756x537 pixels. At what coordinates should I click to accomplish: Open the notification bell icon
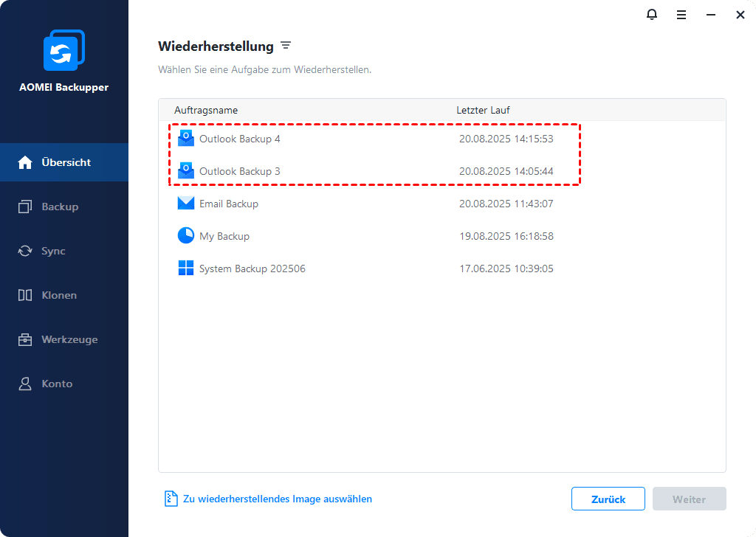tap(651, 15)
